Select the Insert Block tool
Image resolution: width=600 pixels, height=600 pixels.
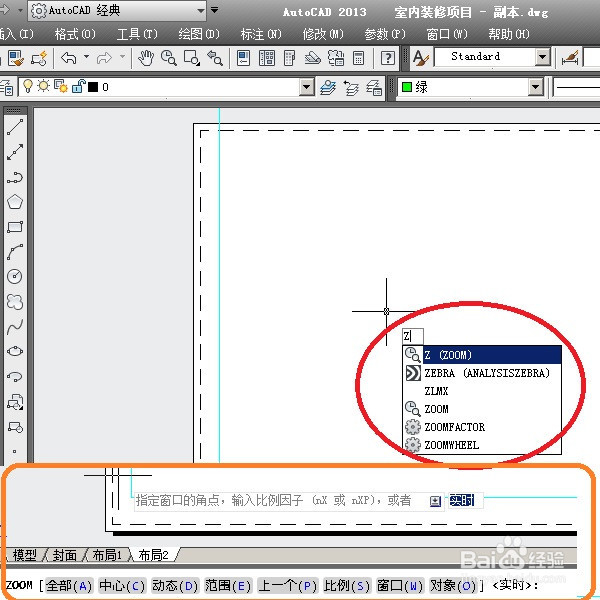point(15,402)
